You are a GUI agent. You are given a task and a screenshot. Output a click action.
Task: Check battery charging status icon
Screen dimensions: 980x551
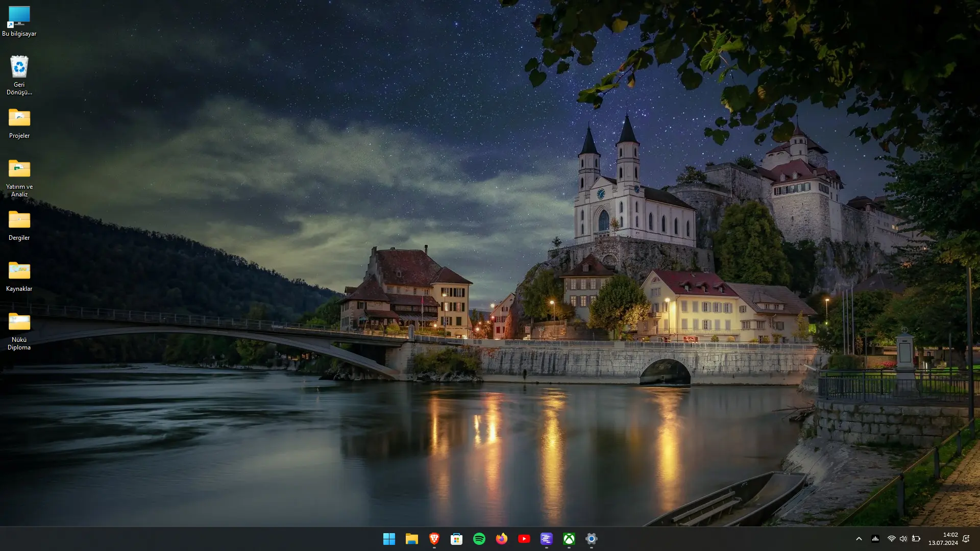click(916, 539)
